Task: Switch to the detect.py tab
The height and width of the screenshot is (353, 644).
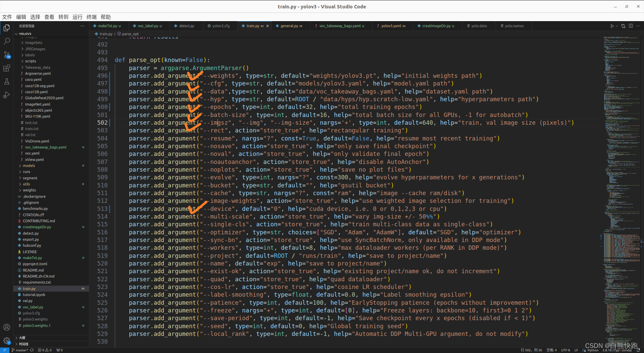Action: click(186, 26)
